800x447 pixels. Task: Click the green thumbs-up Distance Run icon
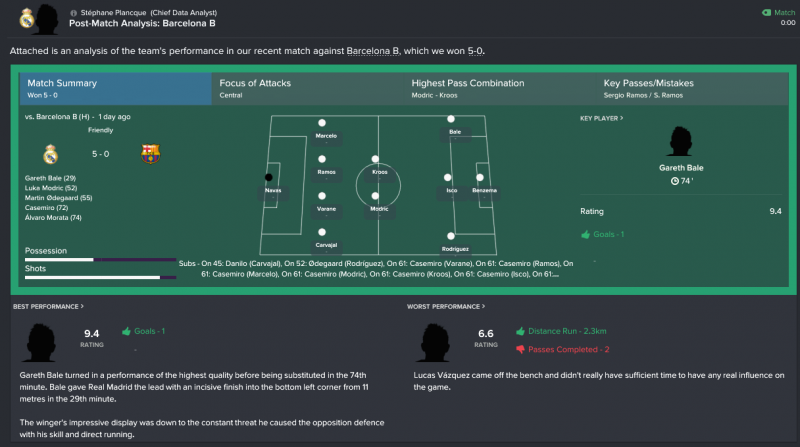click(x=520, y=331)
